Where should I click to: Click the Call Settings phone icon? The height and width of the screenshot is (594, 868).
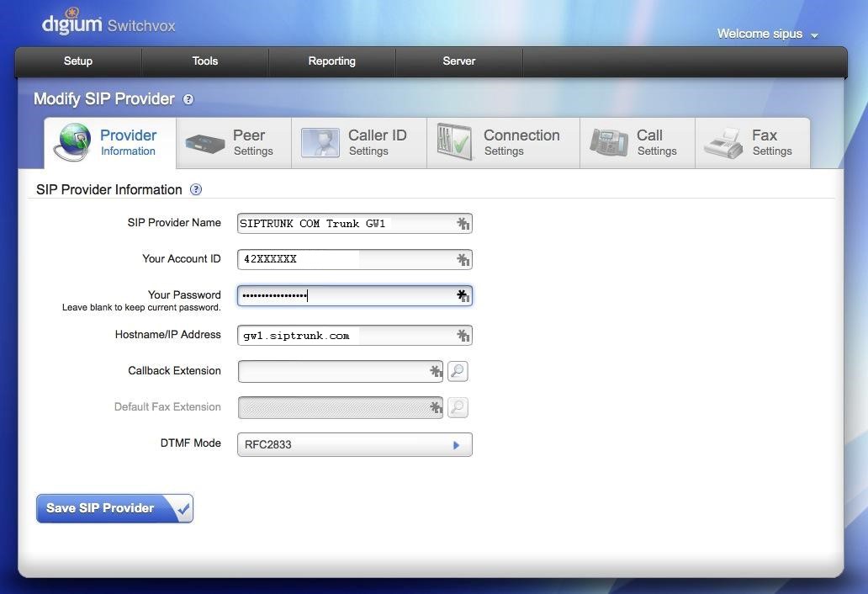608,143
